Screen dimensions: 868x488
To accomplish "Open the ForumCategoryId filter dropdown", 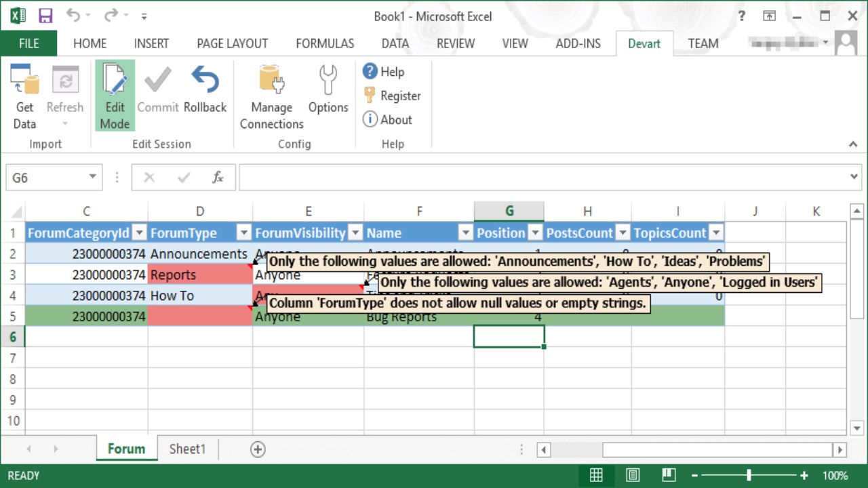I will point(139,233).
